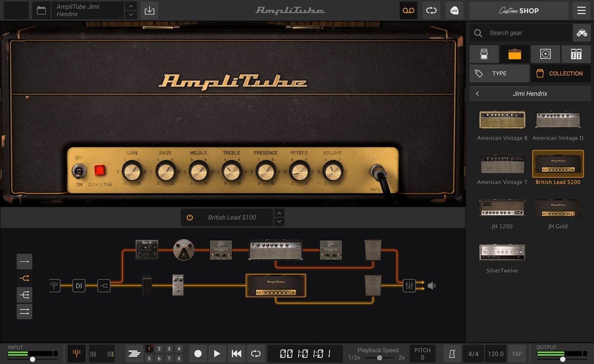
Task: Tap tempo with TAP button
Action: tap(517, 354)
